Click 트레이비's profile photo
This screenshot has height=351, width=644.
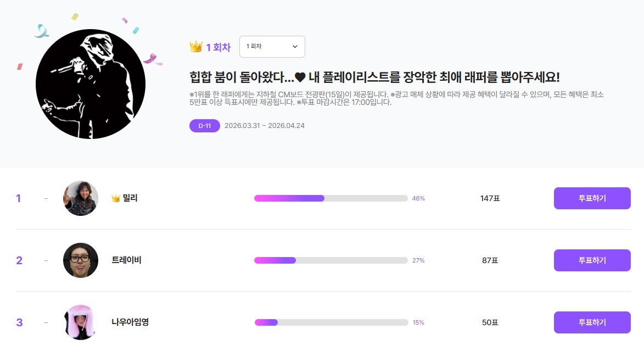click(x=80, y=260)
